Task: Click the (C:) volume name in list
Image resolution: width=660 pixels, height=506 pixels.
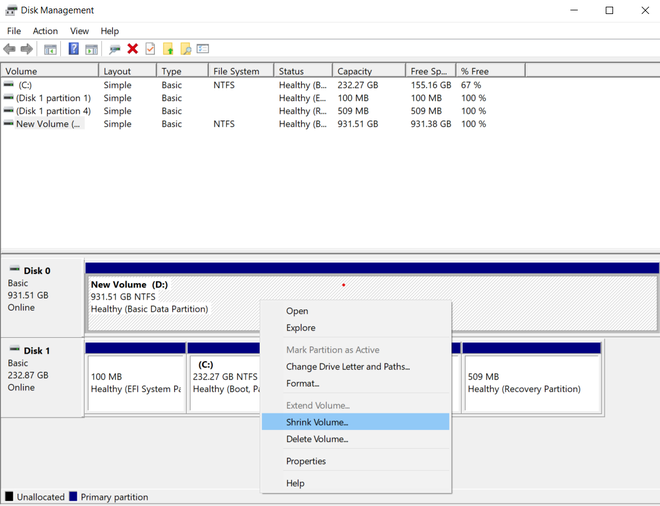Action: coord(25,85)
